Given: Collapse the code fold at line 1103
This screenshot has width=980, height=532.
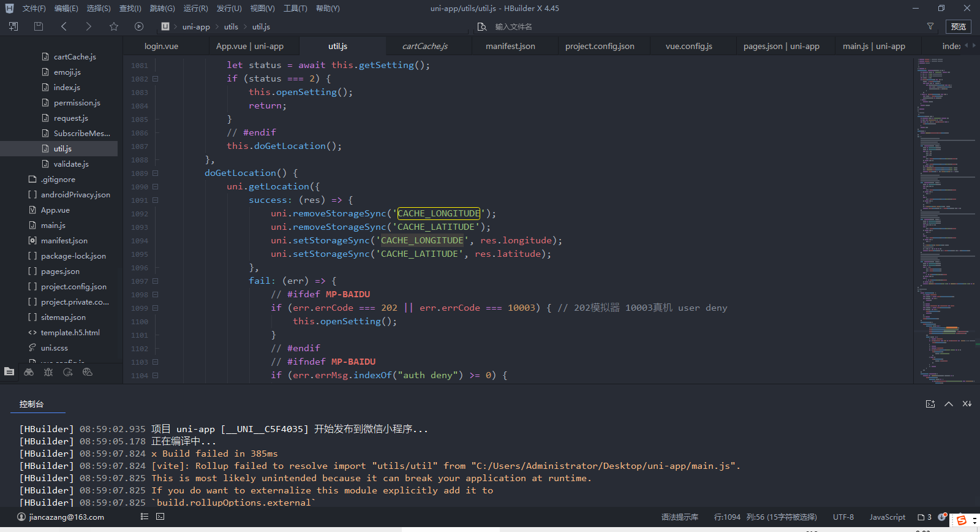Looking at the screenshot, I should (x=156, y=362).
